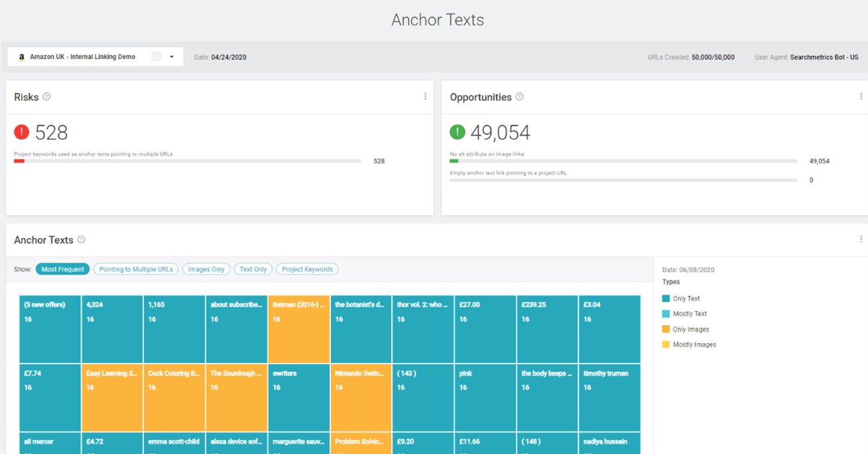Click the red Risks alert icon
Image resolution: width=868 pixels, height=454 pixels.
pyautogui.click(x=22, y=132)
